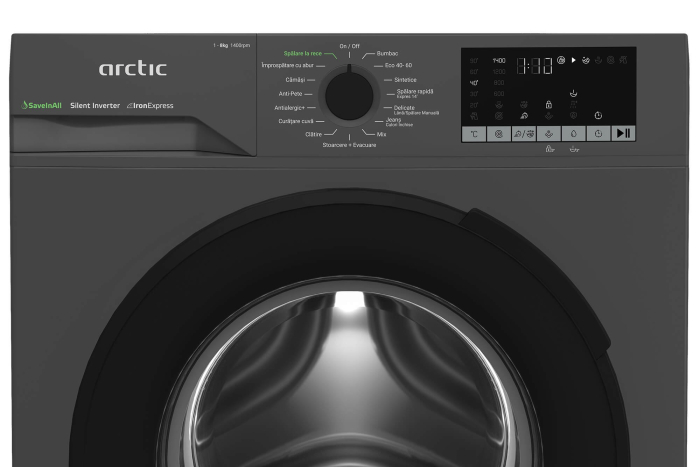Tap the delay timer clock button

[x=598, y=133]
